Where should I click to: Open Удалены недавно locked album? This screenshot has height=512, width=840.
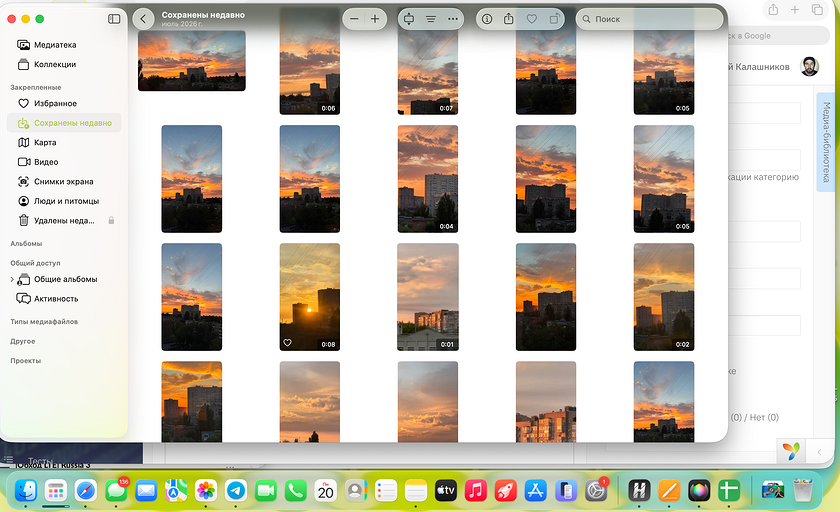tap(64, 221)
